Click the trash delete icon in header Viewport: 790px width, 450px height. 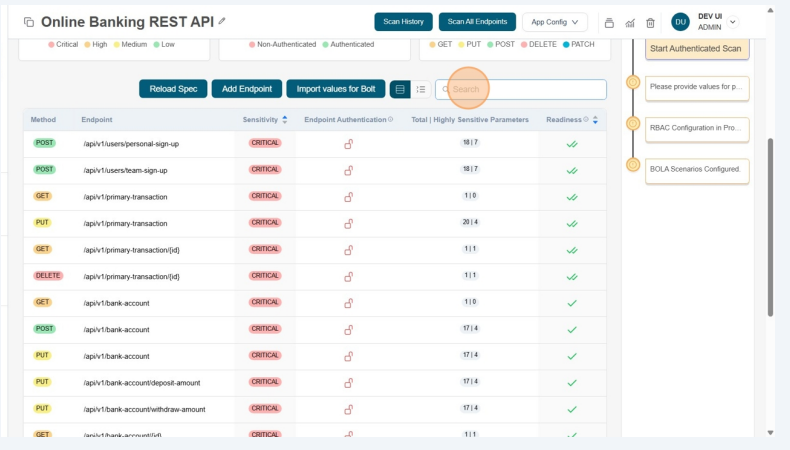click(650, 22)
